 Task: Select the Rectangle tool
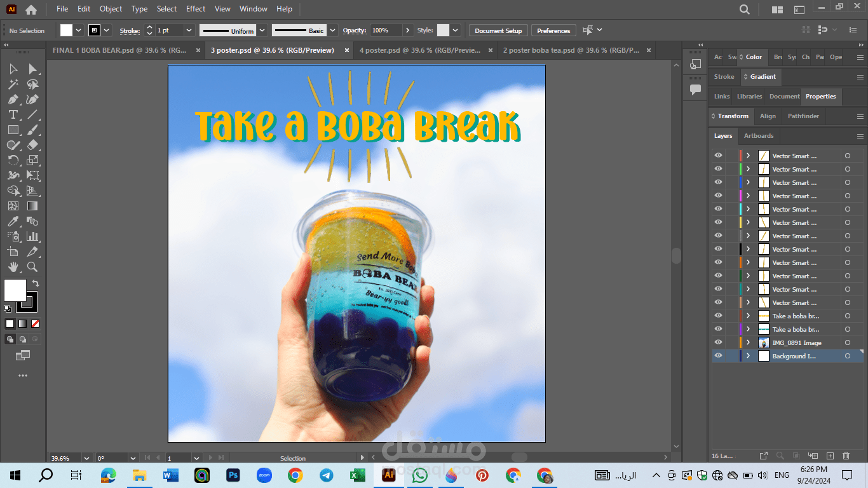13,130
